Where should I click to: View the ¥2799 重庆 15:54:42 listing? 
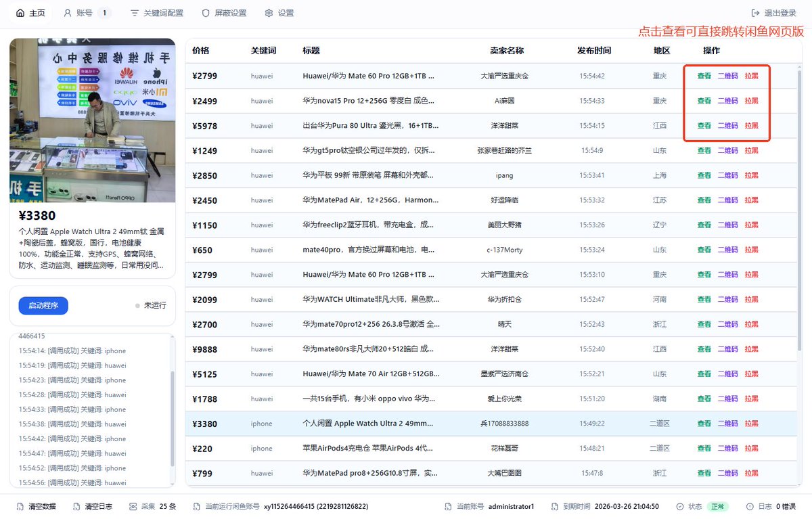(704, 76)
